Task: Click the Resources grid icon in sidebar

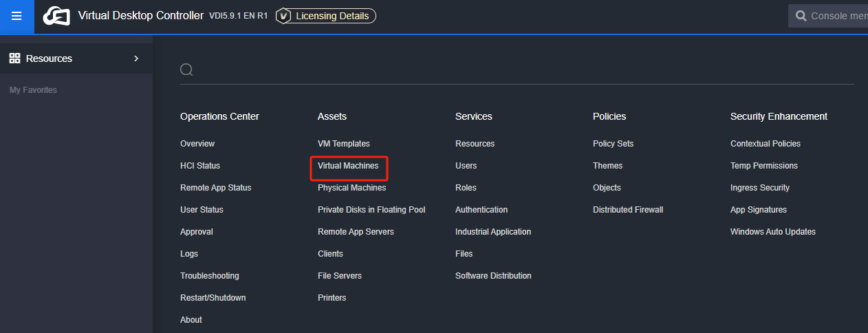Action: (x=14, y=58)
